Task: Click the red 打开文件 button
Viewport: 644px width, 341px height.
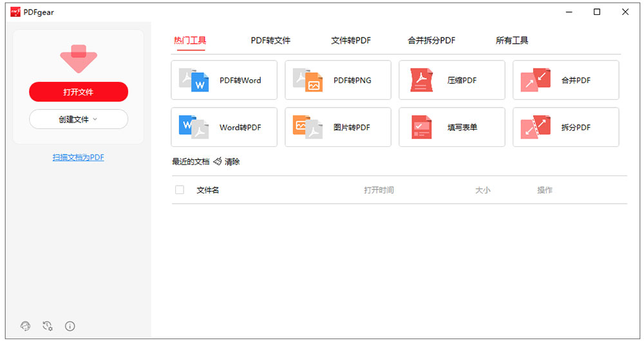Action: 79,92
